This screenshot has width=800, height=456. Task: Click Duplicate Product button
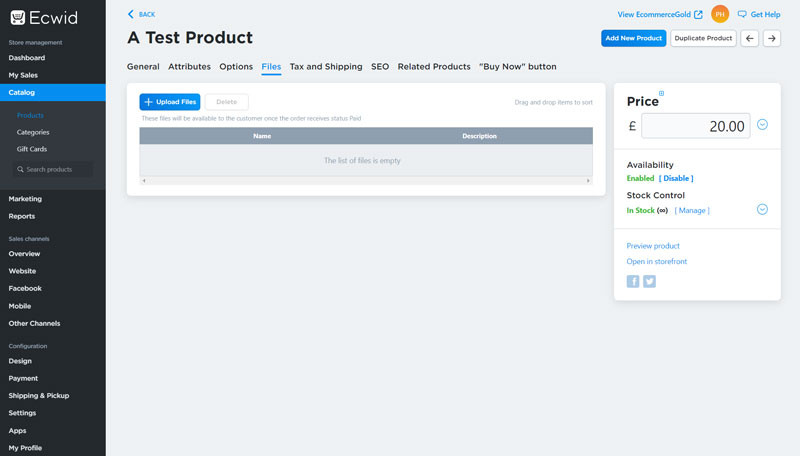[703, 38]
